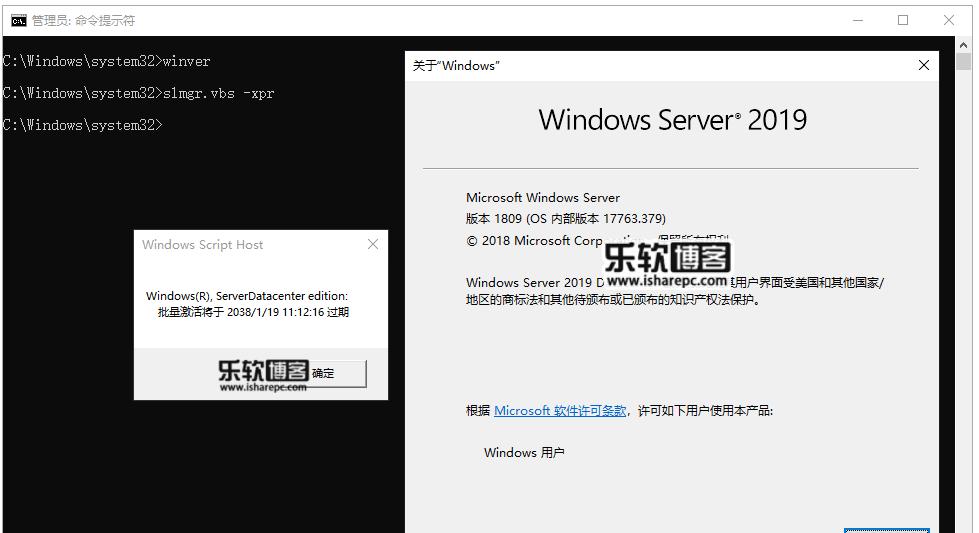Click the 'Windows 用户' licensee text
The height and width of the screenshot is (533, 979).
click(524, 452)
